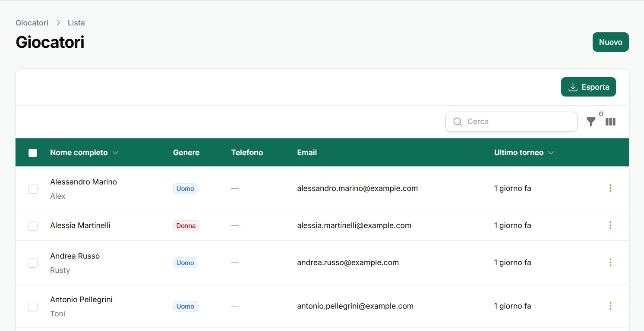Open actions menu for Antonio Pellegrini
Image resolution: width=644 pixels, height=331 pixels.
[x=610, y=306]
